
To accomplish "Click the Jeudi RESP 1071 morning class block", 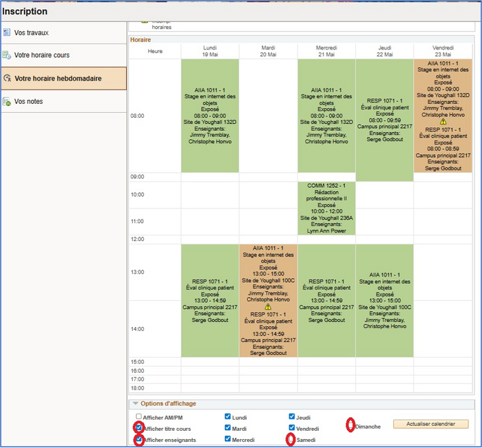I will click(x=384, y=120).
